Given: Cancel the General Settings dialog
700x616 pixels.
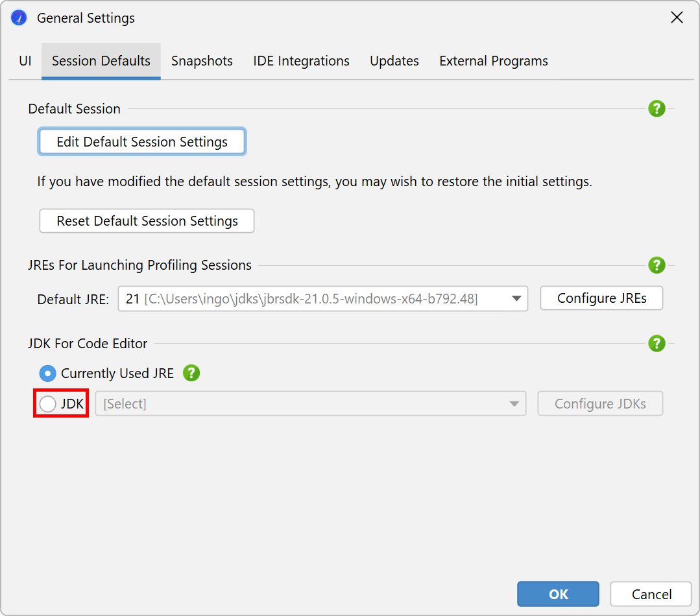Looking at the screenshot, I should click(651, 594).
